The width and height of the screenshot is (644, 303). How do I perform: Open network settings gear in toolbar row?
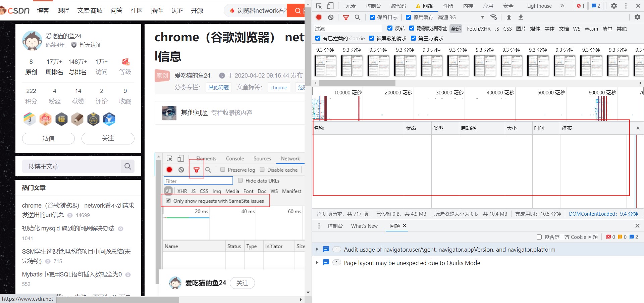(637, 17)
